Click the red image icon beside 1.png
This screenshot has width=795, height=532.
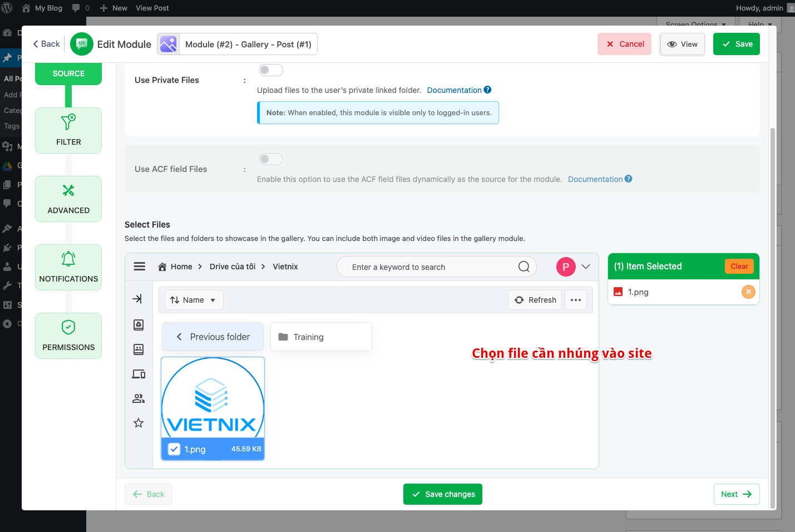coord(618,292)
